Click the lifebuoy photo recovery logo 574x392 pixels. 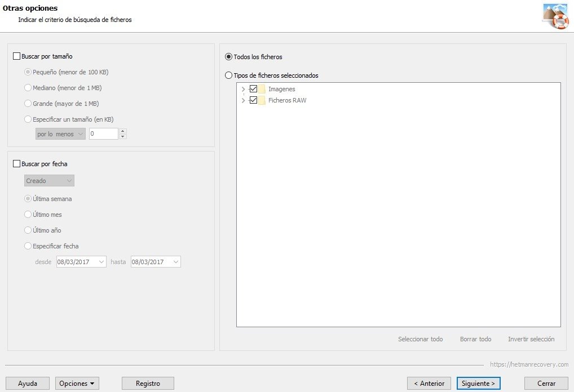[x=555, y=16]
